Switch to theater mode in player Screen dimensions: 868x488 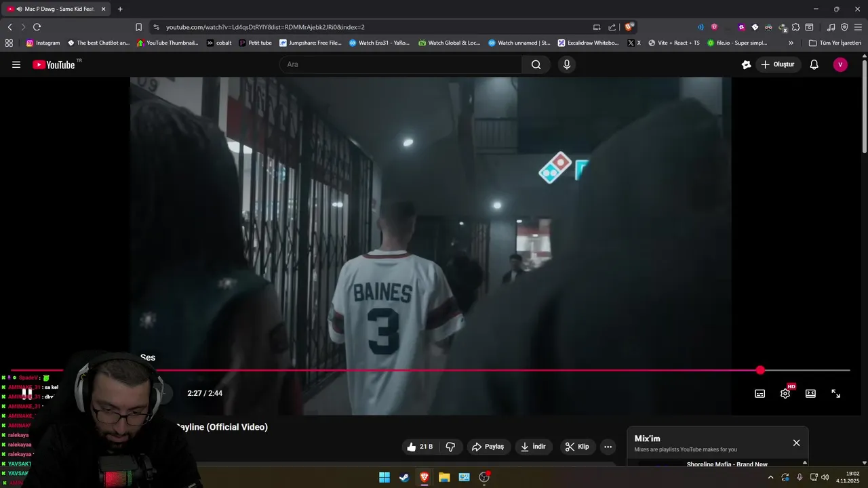[x=810, y=393]
